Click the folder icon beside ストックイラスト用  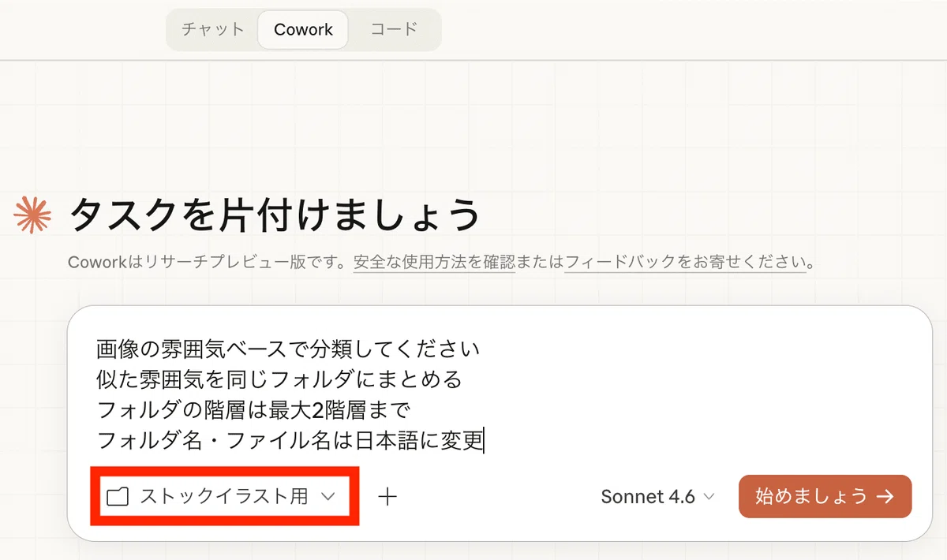tap(118, 496)
